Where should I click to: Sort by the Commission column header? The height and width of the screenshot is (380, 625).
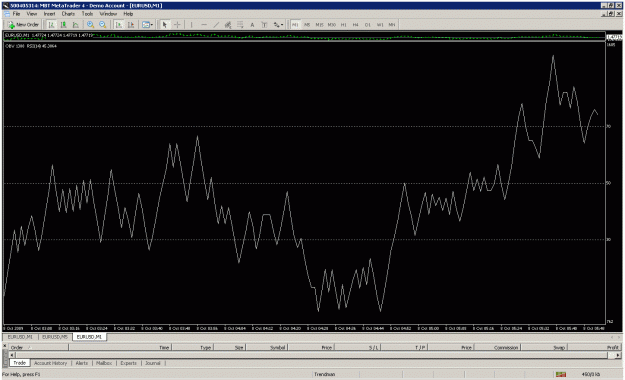click(x=497, y=347)
